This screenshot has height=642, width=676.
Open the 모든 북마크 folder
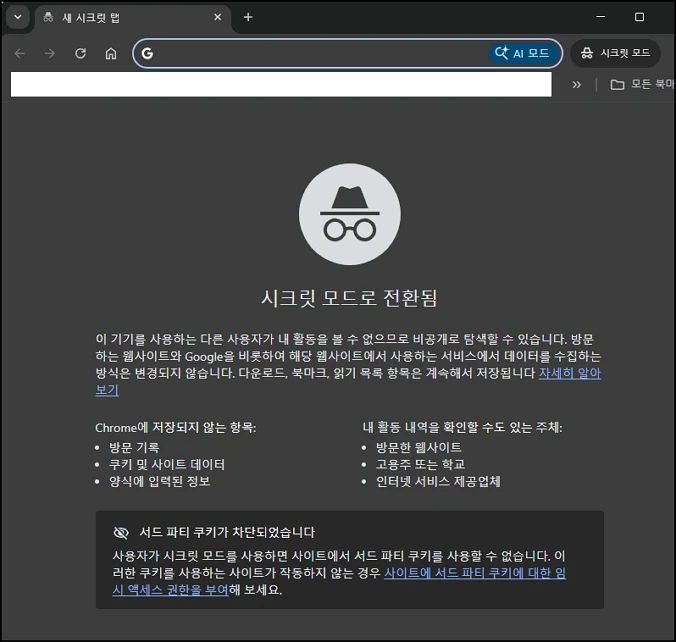click(642, 85)
